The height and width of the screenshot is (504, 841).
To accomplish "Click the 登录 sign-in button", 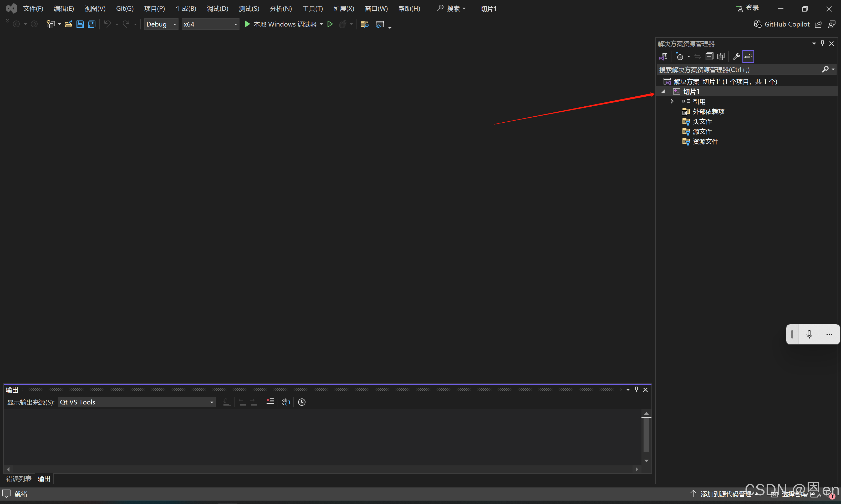I will 747,8.
